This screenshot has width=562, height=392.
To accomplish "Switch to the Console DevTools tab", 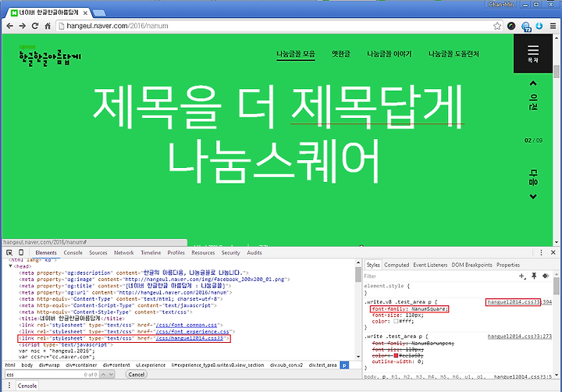I will coord(73,253).
